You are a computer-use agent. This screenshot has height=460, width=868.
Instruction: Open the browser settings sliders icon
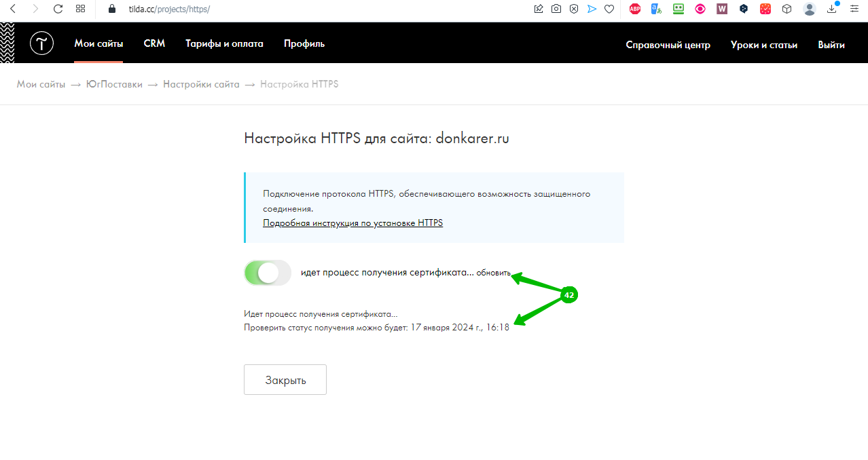pyautogui.click(x=854, y=9)
